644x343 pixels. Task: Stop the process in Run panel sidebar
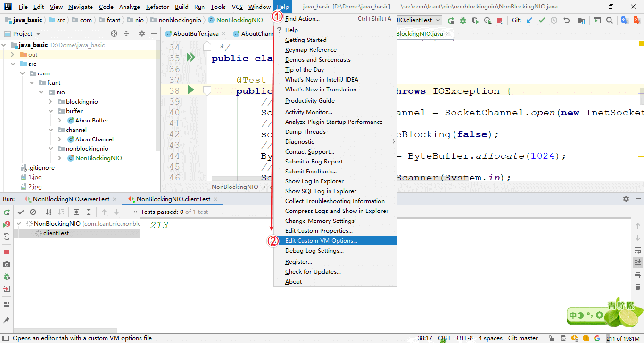point(7,252)
